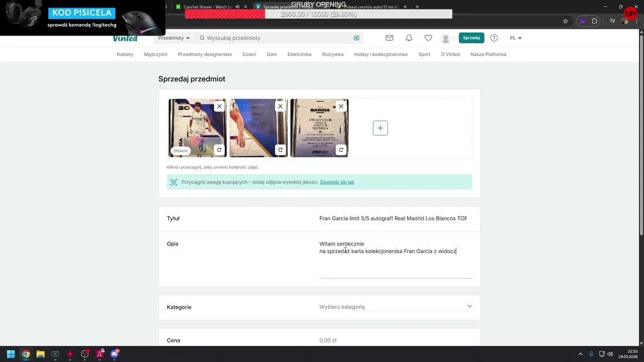
Task: Open Hobby i kolekcjonerstwo menu
Action: (x=381, y=54)
